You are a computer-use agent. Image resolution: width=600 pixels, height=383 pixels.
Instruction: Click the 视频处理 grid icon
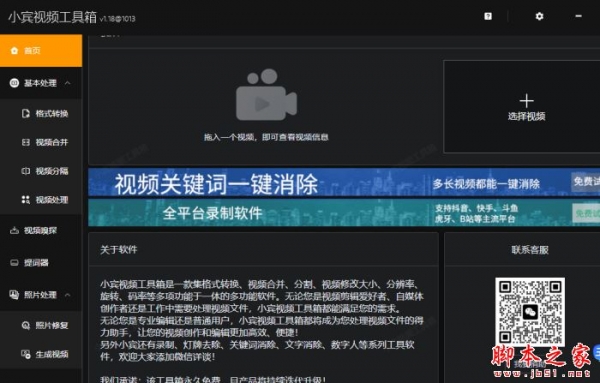click(x=26, y=200)
